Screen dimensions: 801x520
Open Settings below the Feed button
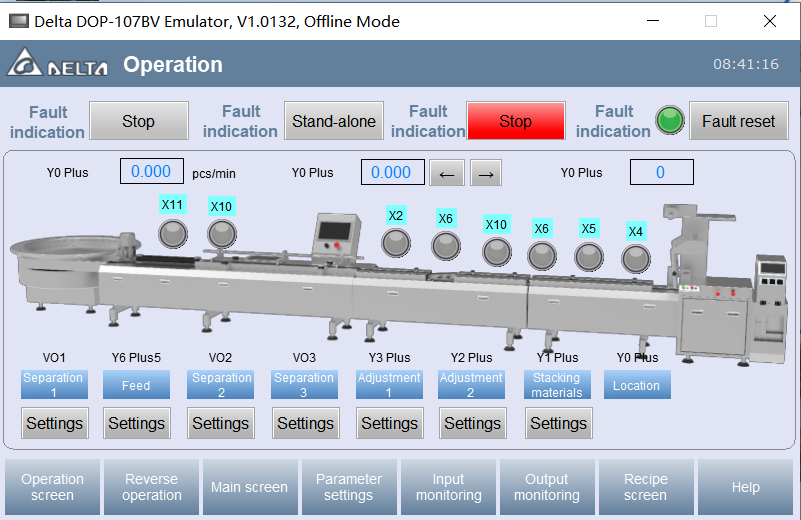[x=137, y=423]
